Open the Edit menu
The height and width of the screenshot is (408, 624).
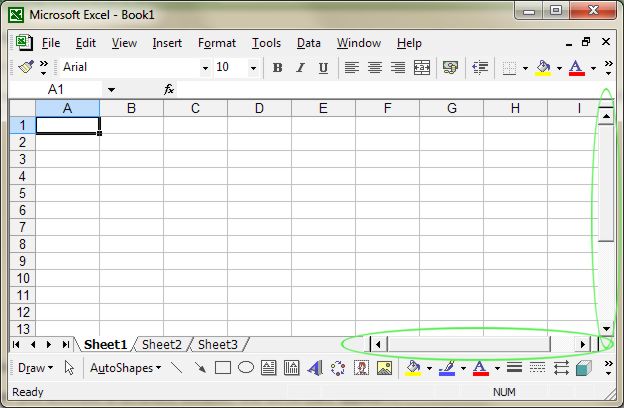86,43
